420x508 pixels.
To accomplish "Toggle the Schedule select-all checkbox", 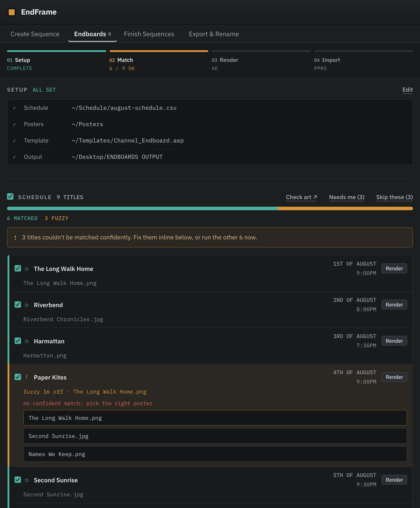I will [x=10, y=196].
